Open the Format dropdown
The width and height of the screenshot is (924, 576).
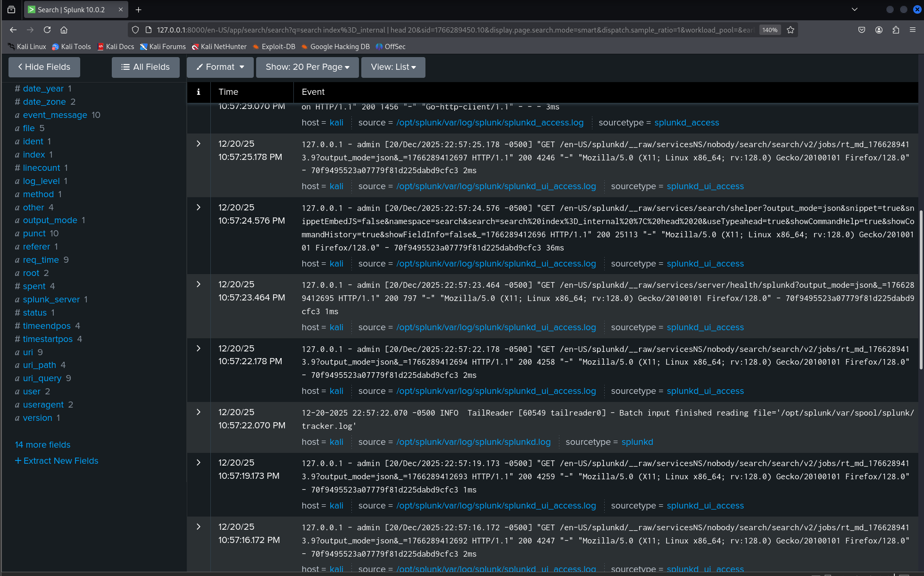click(x=220, y=67)
